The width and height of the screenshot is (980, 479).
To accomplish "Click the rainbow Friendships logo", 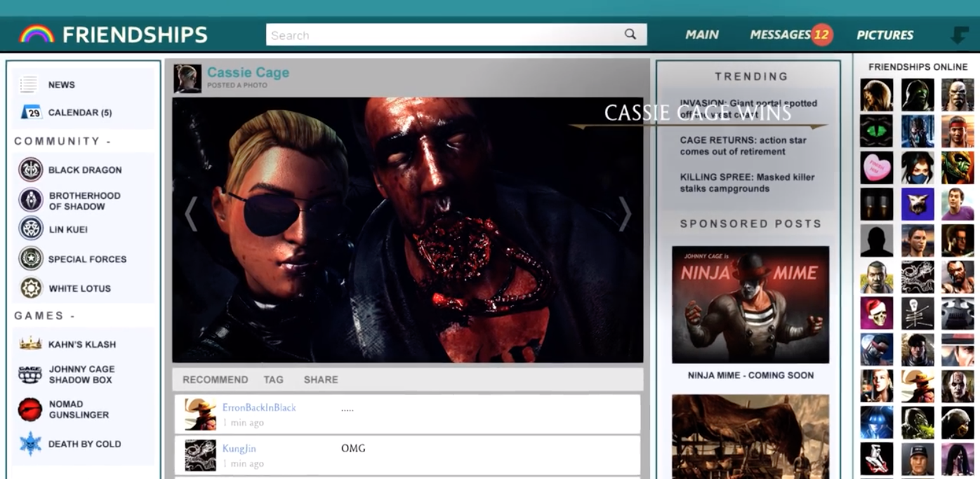I will click(36, 34).
